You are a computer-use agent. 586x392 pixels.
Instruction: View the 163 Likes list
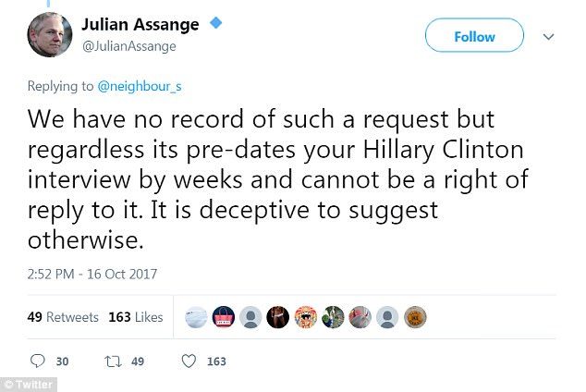pos(136,317)
